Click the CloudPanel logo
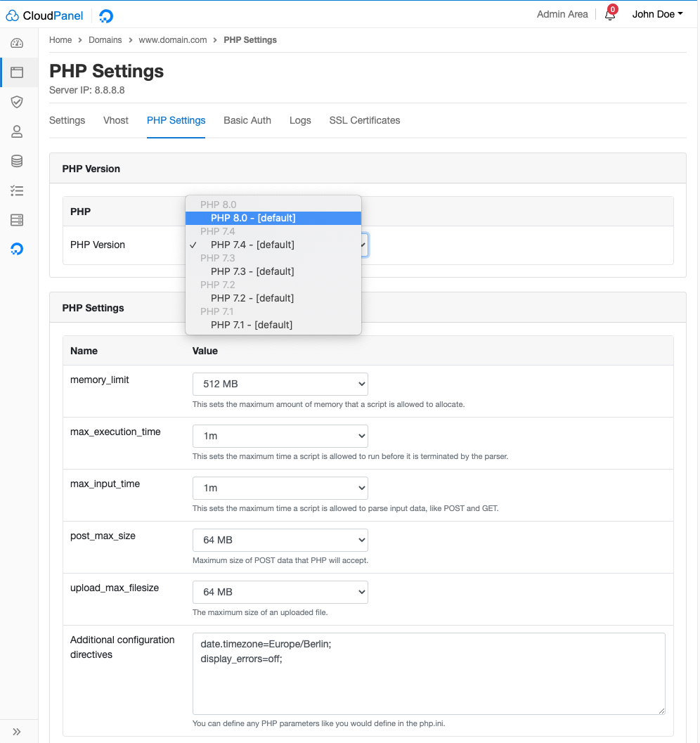The image size is (700, 743). tap(44, 15)
